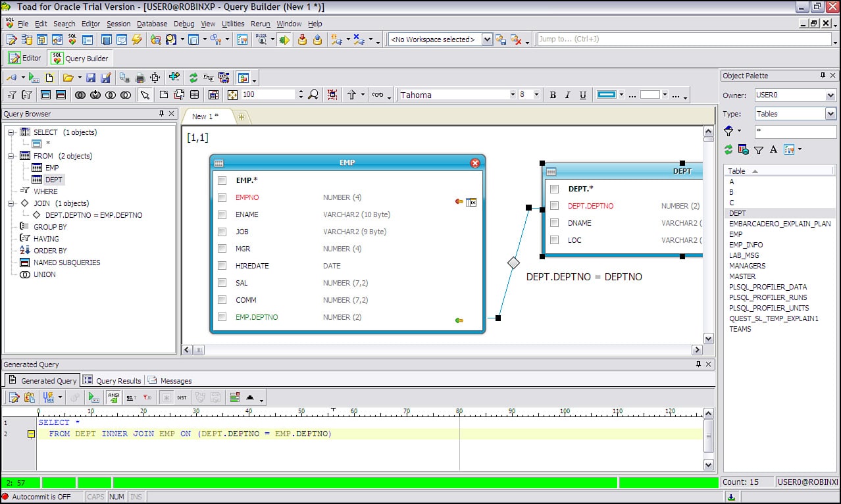The width and height of the screenshot is (841, 504).
Task: Add a new tab with plus button
Action: point(242,117)
